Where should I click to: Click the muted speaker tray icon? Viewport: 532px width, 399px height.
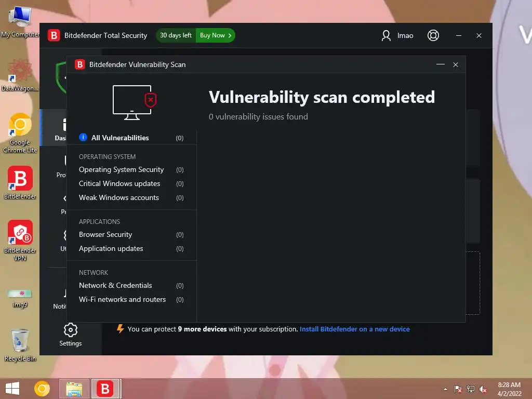coord(483,389)
